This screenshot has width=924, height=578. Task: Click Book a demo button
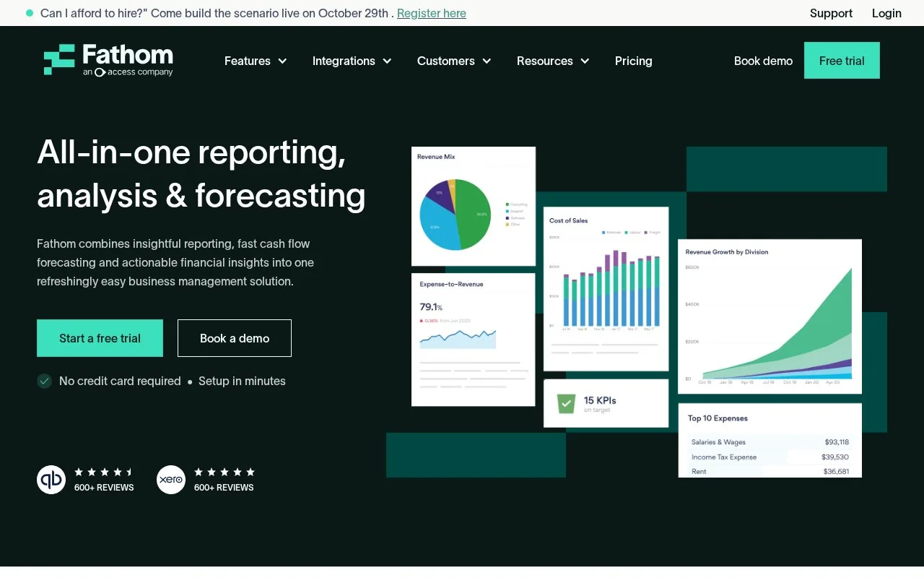[x=235, y=338]
